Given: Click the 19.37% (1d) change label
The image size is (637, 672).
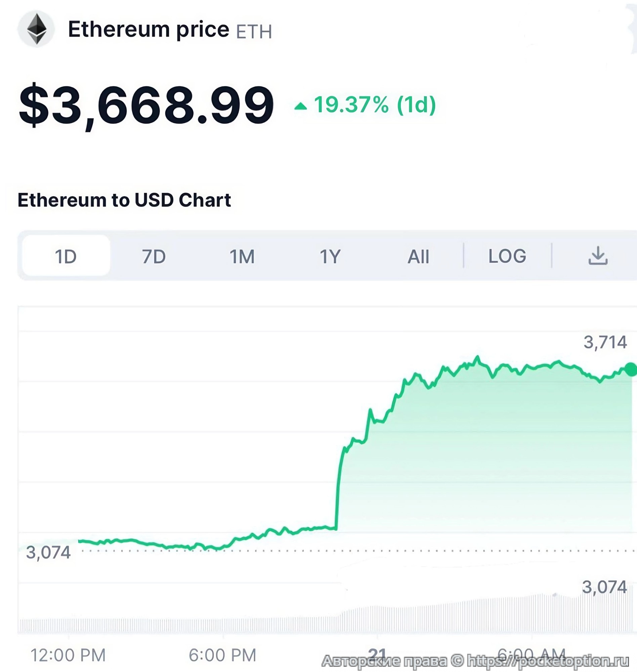Looking at the screenshot, I should [375, 104].
